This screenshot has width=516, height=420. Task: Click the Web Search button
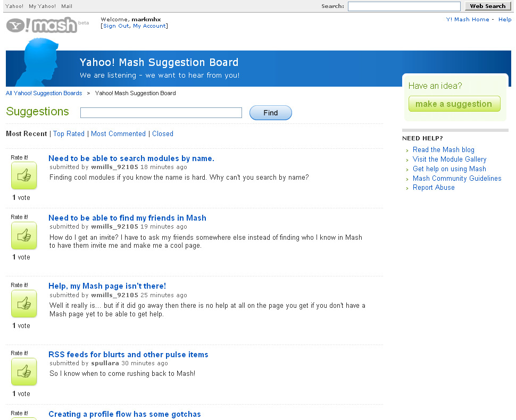point(488,6)
